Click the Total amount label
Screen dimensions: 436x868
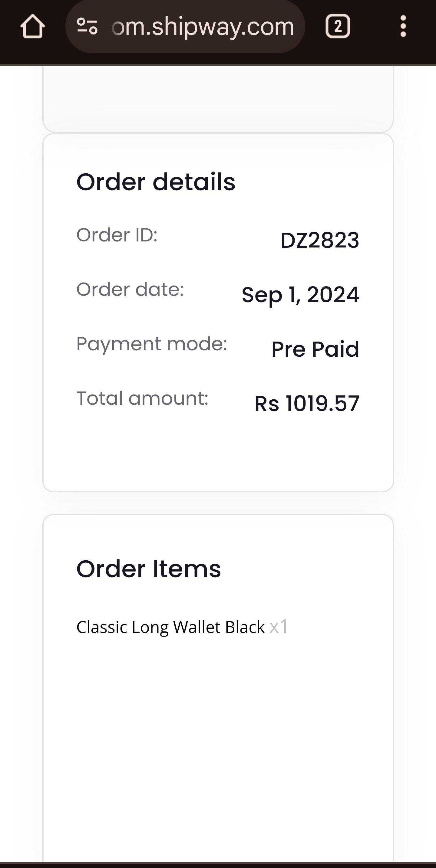coord(142,398)
